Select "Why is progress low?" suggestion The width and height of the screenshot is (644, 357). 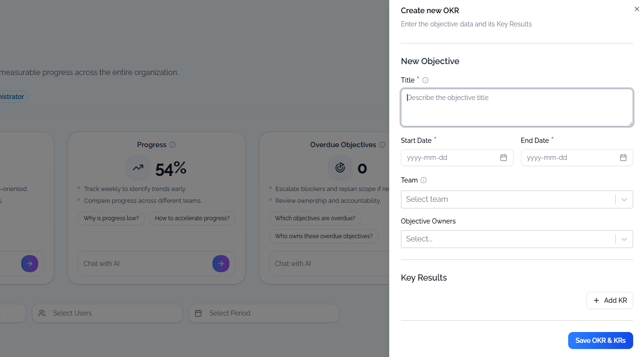coord(111,218)
